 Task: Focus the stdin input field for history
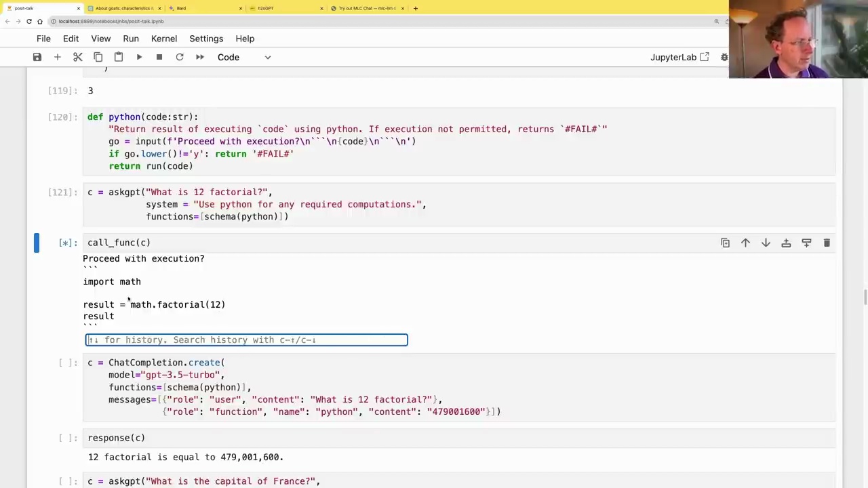point(246,340)
